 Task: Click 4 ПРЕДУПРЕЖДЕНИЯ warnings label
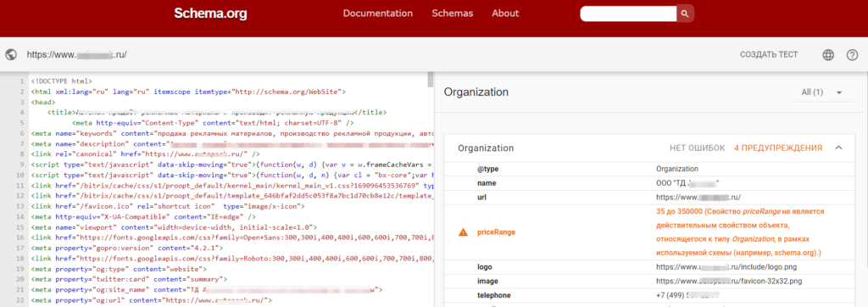[778, 148]
